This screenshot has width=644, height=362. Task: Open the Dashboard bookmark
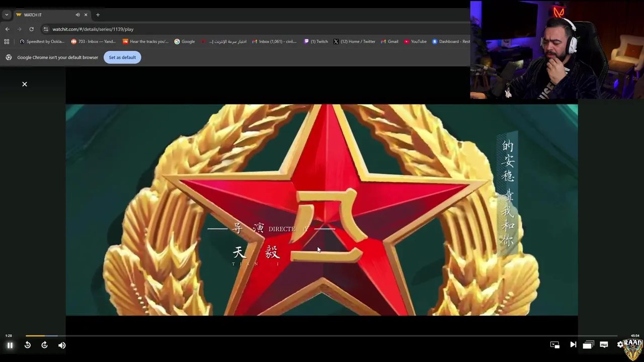pyautogui.click(x=451, y=42)
